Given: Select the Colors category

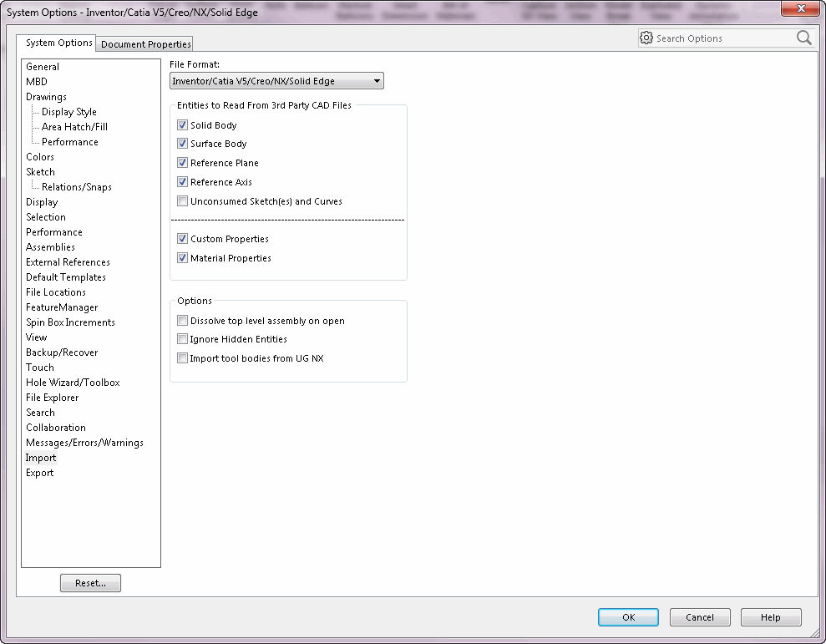Looking at the screenshot, I should click(x=39, y=157).
